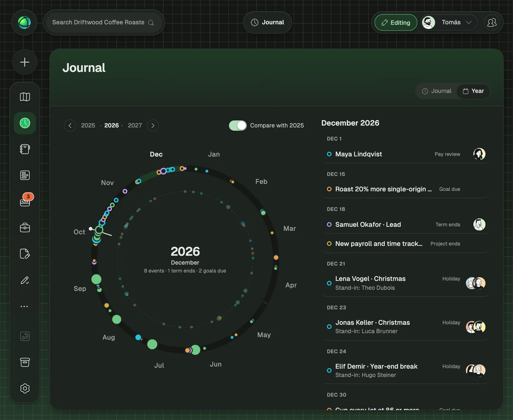513x420 pixels.
Task: Click avatars on Lena Vogel Christmas row
Action: pos(475,283)
